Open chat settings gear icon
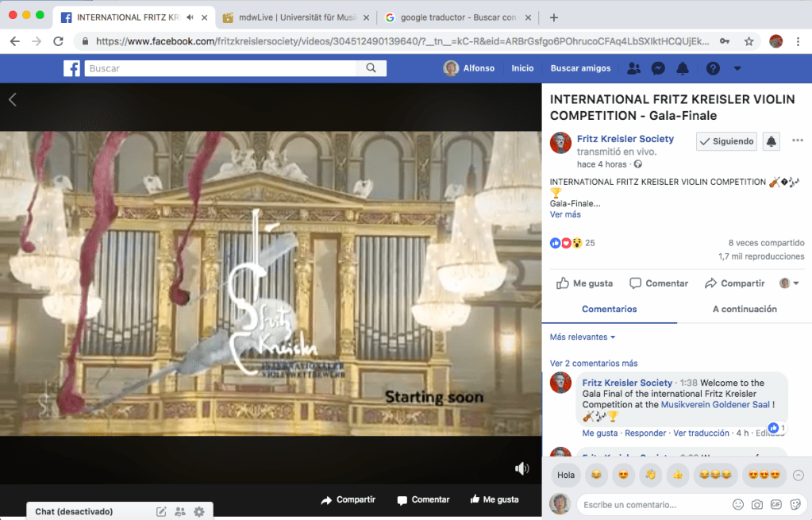812x520 pixels. (199, 511)
